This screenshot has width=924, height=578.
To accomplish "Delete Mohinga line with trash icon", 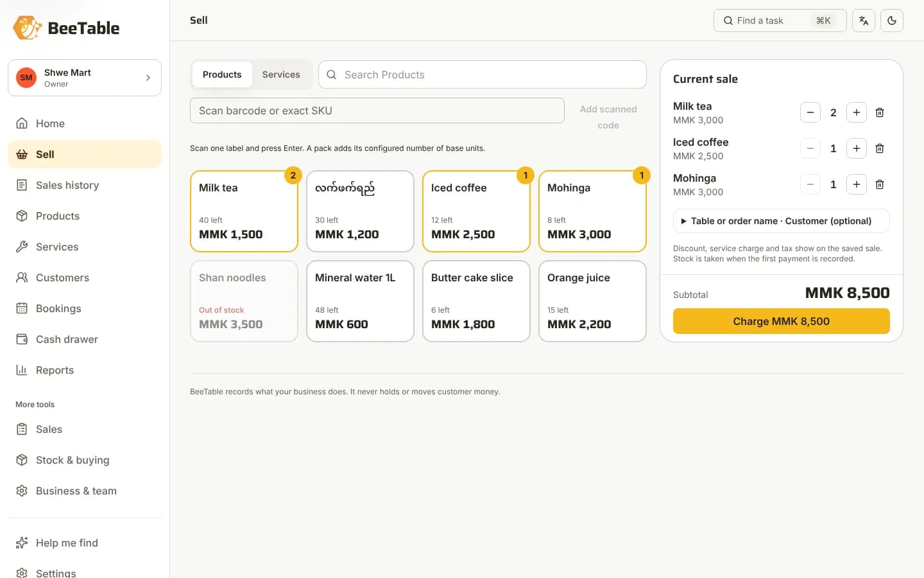I will point(880,184).
